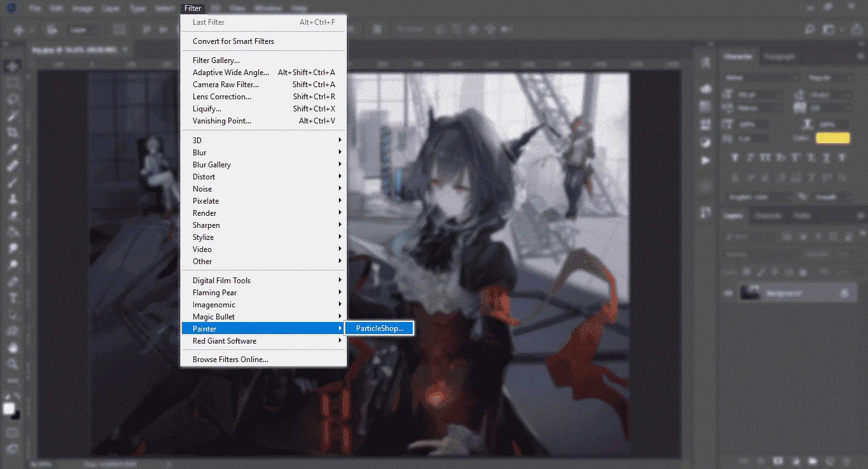The image size is (868, 469).
Task: Open the Liquify... filter
Action: click(264, 109)
